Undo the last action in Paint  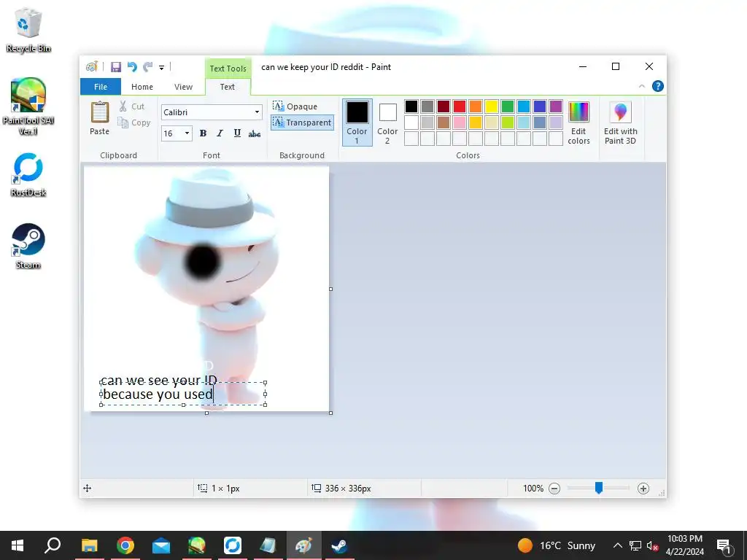tap(132, 67)
